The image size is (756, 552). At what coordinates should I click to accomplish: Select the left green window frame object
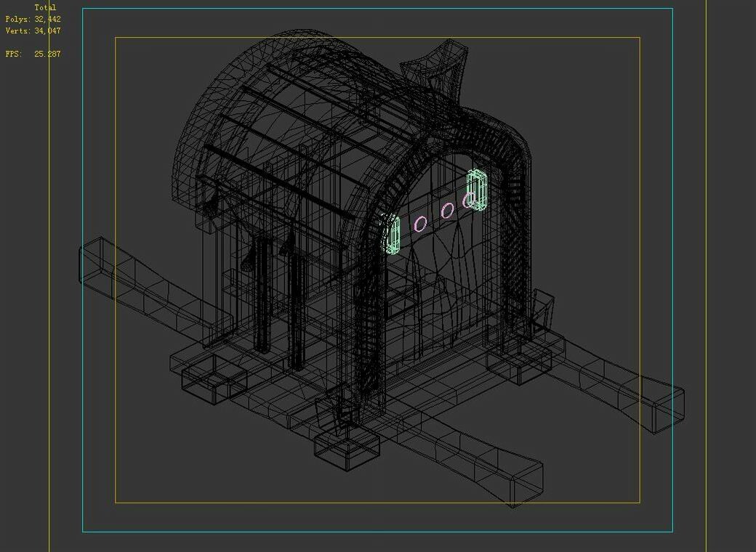[392, 235]
